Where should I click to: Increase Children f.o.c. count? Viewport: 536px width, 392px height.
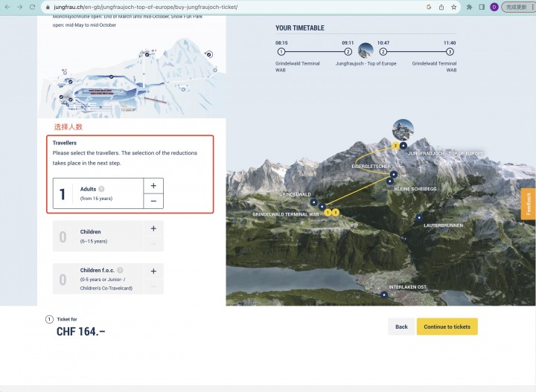(x=153, y=271)
